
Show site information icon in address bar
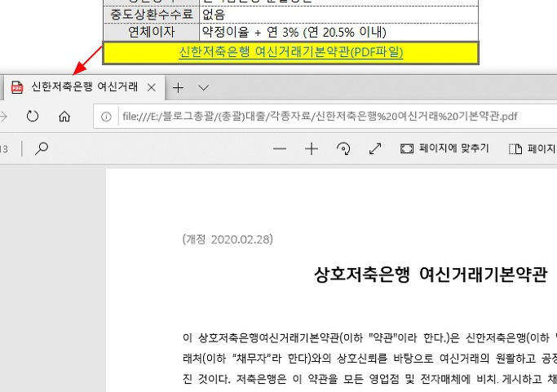tap(106, 117)
